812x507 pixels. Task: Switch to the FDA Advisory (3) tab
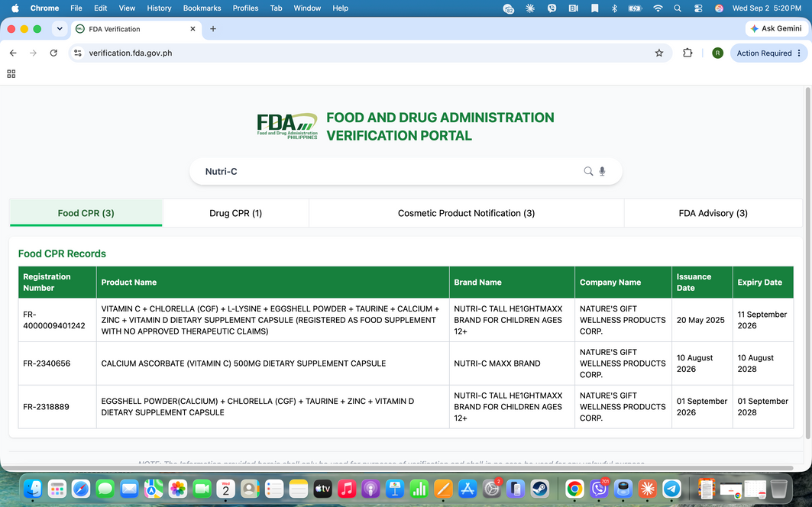click(x=713, y=213)
